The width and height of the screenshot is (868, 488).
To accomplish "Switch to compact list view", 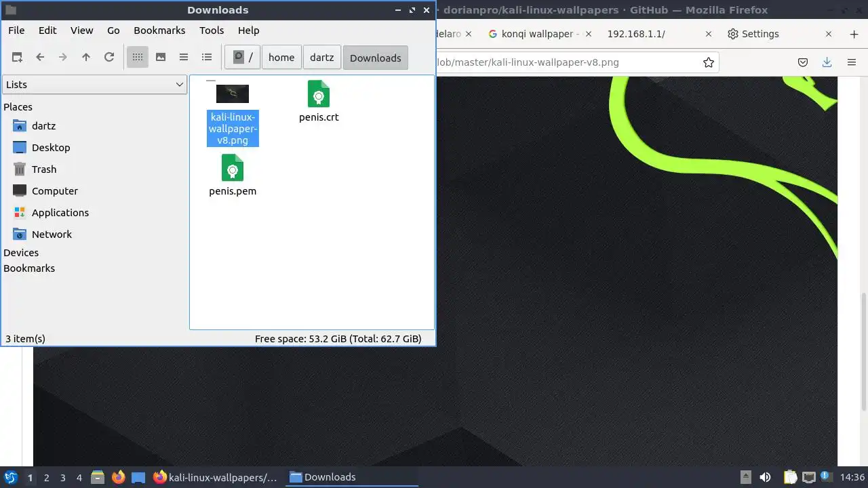I will pos(184,58).
